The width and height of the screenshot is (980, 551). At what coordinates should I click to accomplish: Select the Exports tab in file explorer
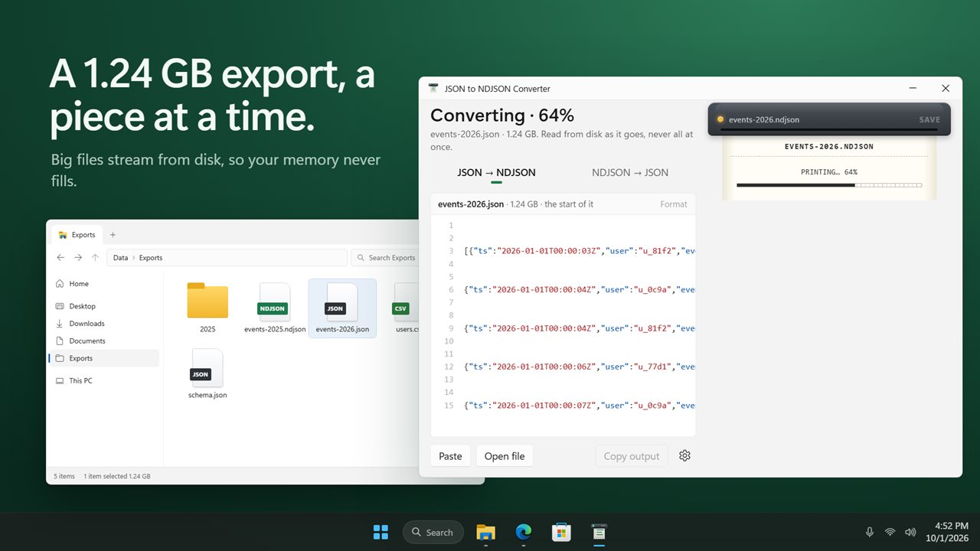click(x=77, y=235)
